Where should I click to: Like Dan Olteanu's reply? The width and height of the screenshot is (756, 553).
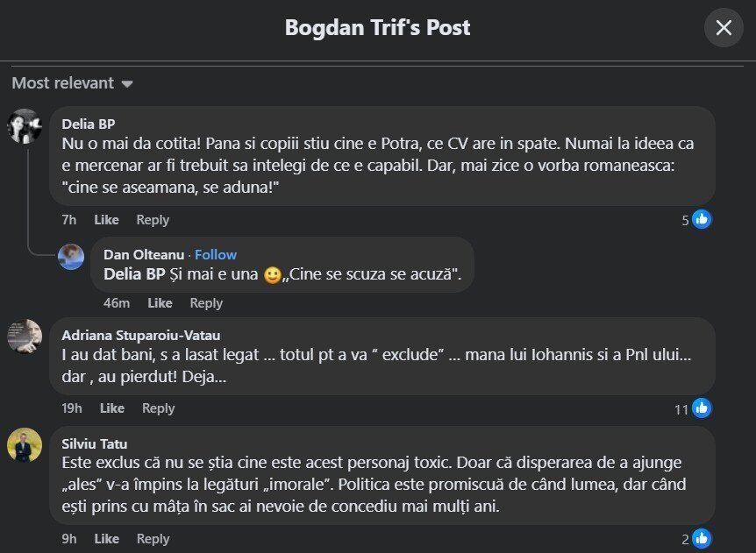(160, 303)
